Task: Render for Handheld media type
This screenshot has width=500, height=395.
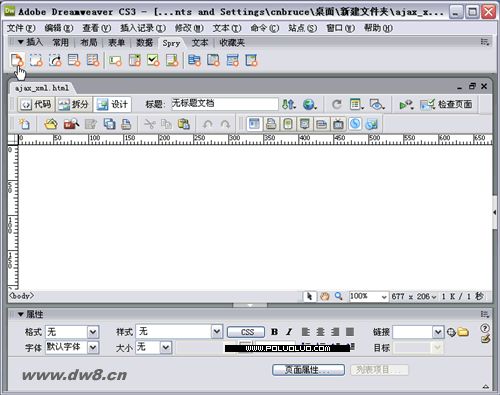Action: [x=288, y=124]
